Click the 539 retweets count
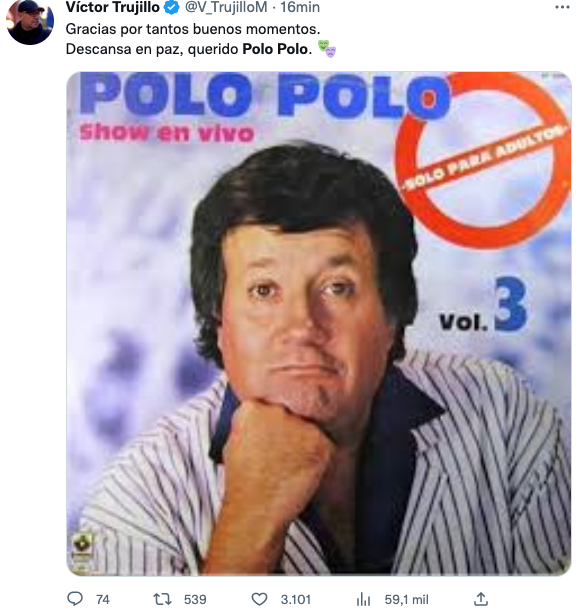The image size is (588, 614). pos(195,600)
